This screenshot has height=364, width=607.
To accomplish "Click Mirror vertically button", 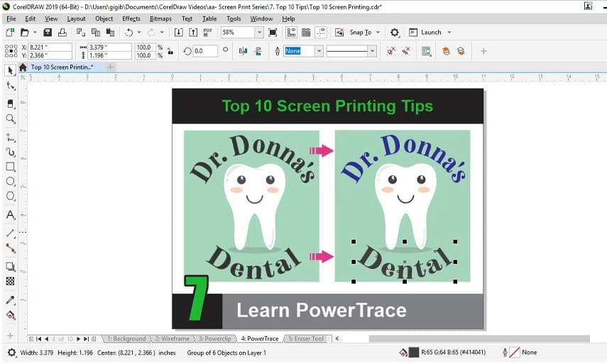I will tap(258, 51).
